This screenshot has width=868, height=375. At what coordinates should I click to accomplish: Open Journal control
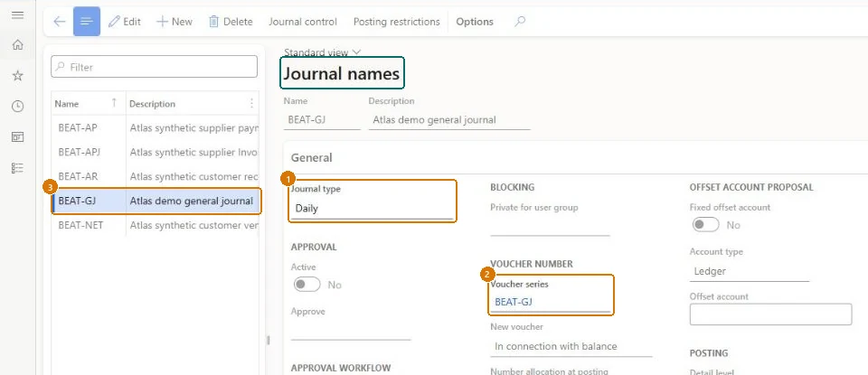tap(303, 22)
